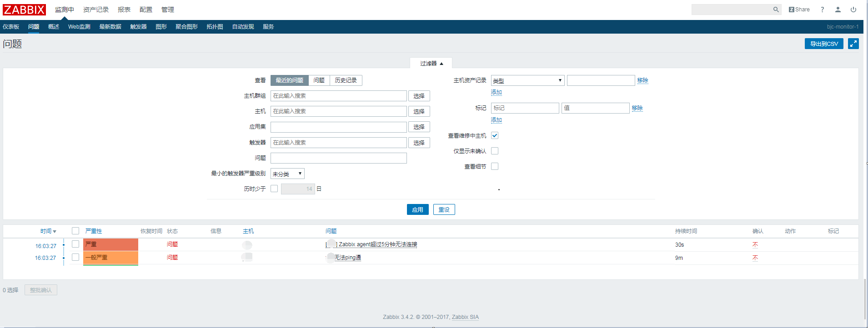The width and height of the screenshot is (868, 328).
Task: Open the Zabbix Share link
Action: pyautogui.click(x=799, y=10)
